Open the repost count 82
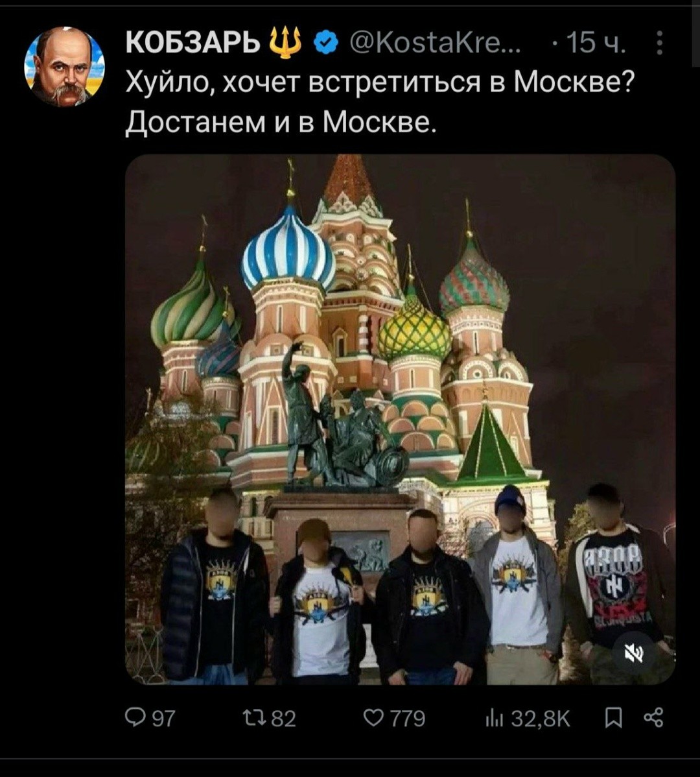Screen dimensions: 700x777 coord(284,718)
